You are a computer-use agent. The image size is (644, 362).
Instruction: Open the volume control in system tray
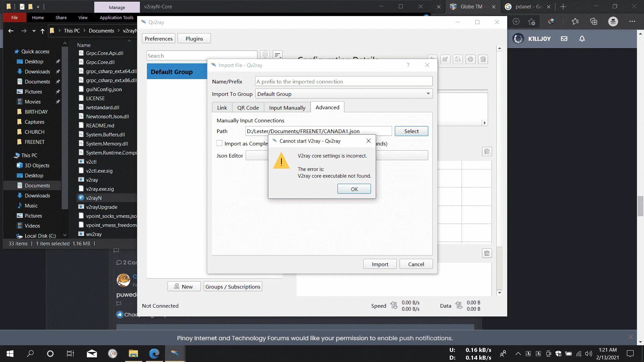tap(589, 354)
